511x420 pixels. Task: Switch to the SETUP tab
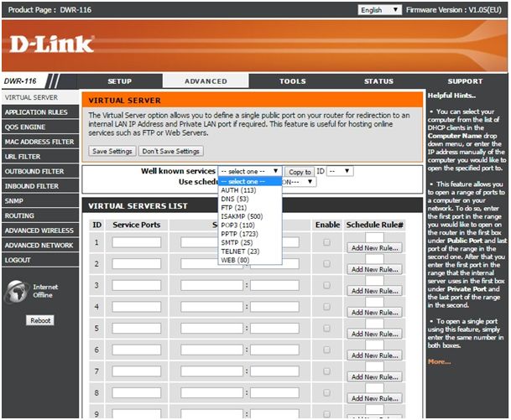click(120, 81)
